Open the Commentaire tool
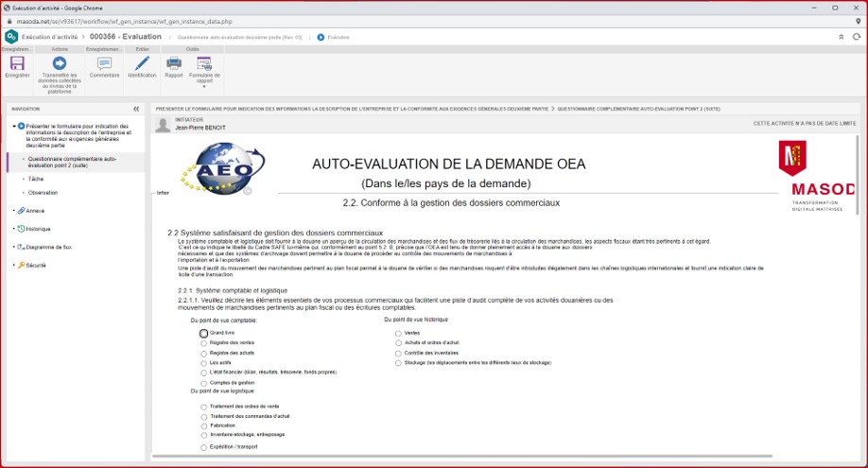The height and width of the screenshot is (468, 868). pyautogui.click(x=104, y=63)
